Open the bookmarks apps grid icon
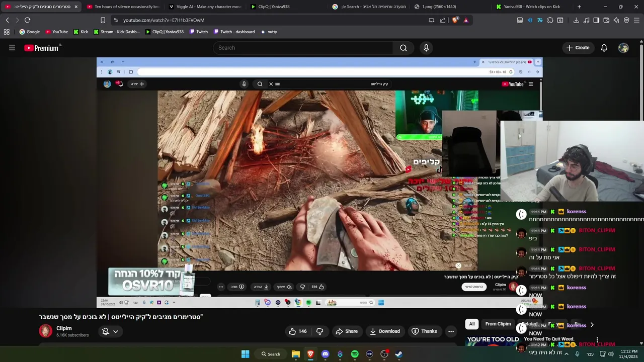644x362 pixels. pyautogui.click(x=7, y=32)
